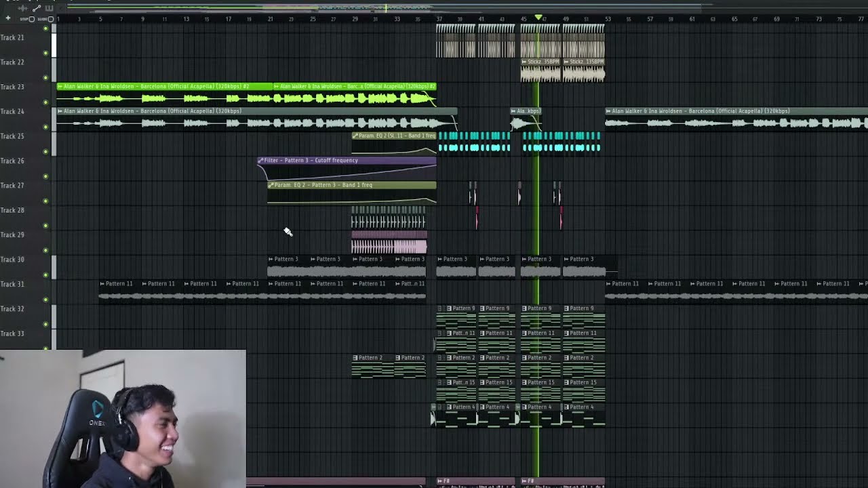
Task: Open clip menu of green Barcelona Acapella #2 at bar 1
Action: [60, 87]
